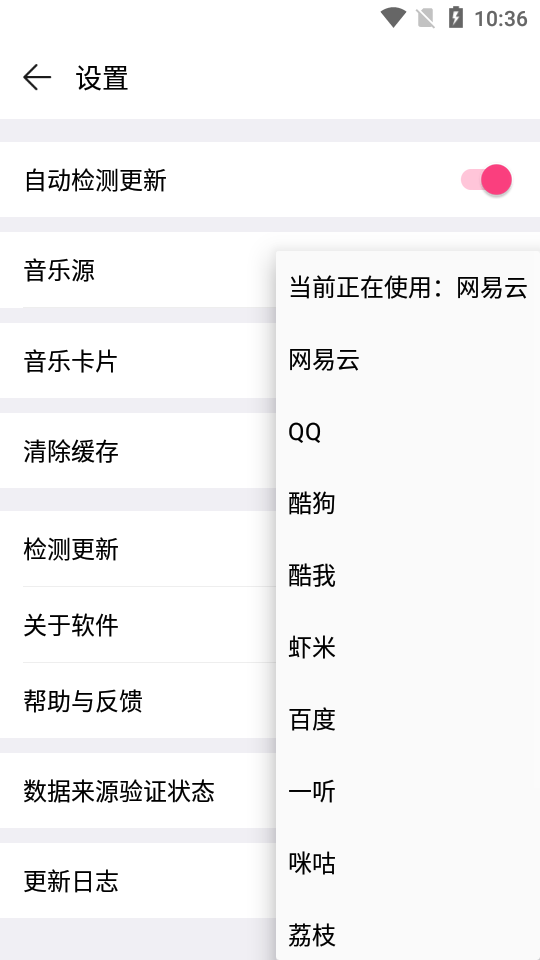Image resolution: width=540 pixels, height=960 pixels.
Task: Choose 酷我 in the popup menu
Action: tap(408, 576)
